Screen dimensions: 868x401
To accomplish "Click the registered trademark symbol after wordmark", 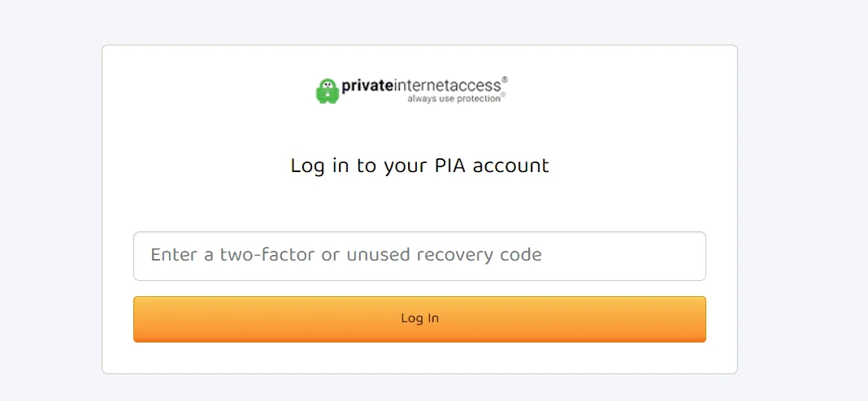I will 505,80.
